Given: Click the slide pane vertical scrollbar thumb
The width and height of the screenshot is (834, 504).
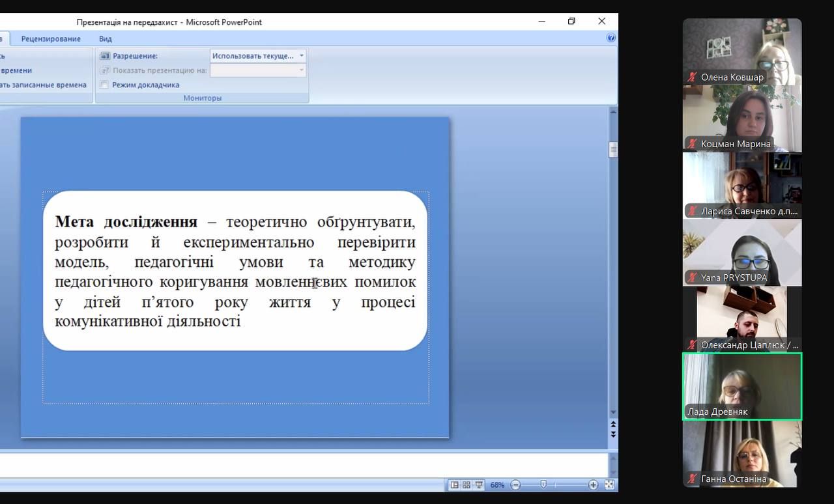Looking at the screenshot, I should pyautogui.click(x=613, y=150).
